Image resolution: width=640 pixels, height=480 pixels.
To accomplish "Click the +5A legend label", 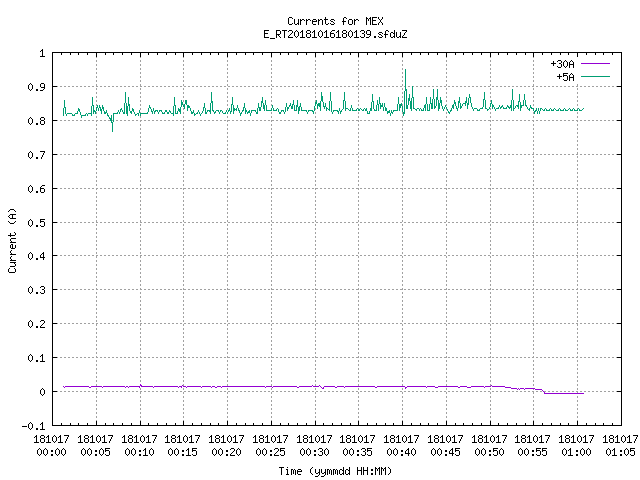I will [x=565, y=77].
